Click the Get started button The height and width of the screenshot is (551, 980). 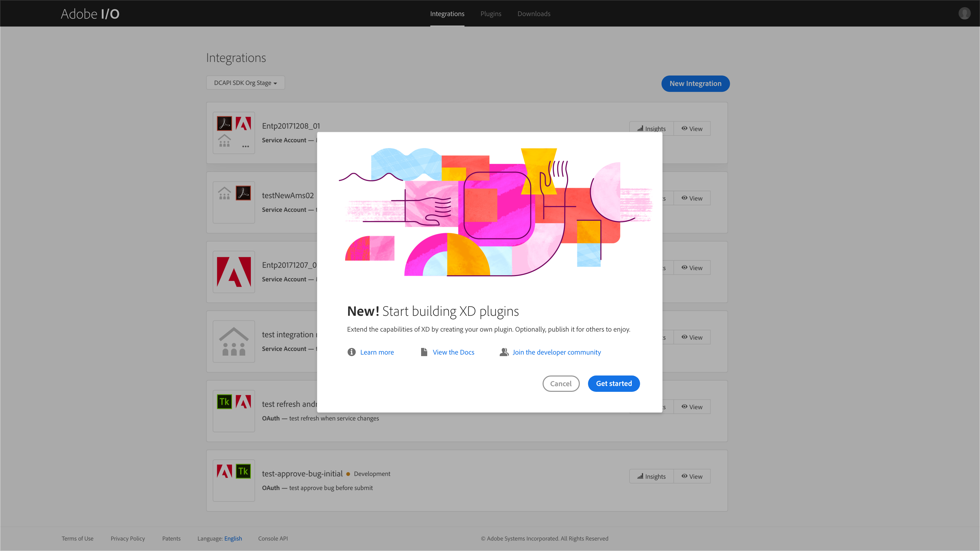click(614, 383)
